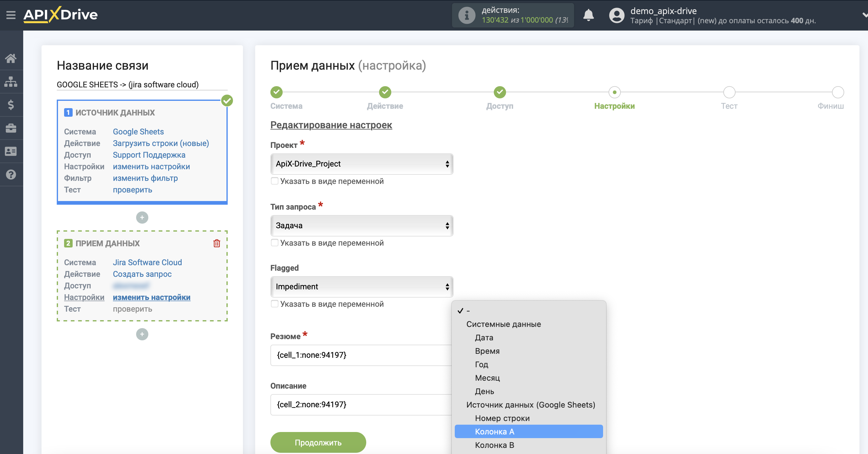Click the Продолжить button

pos(318,442)
